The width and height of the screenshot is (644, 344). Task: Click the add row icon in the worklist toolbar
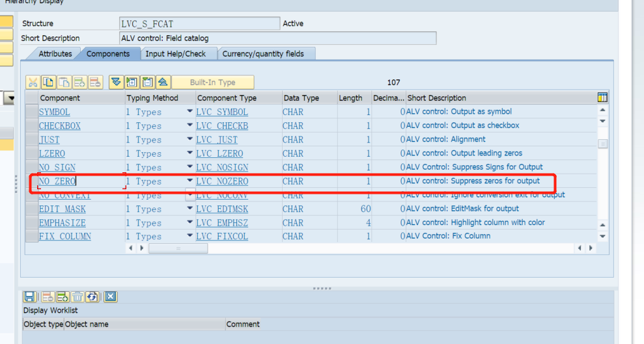point(63,297)
